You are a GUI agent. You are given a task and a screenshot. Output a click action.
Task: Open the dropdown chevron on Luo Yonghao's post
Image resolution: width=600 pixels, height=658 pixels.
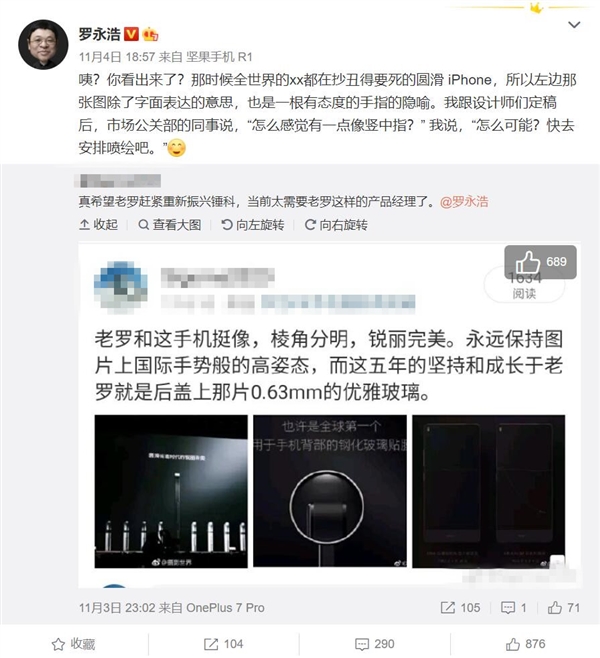click(574, 25)
